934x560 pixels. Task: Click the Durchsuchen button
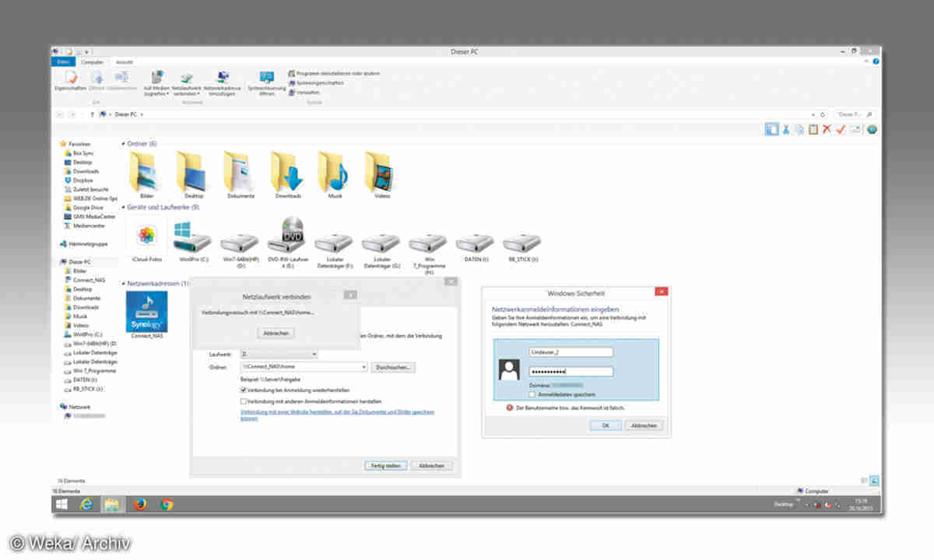[x=394, y=366]
